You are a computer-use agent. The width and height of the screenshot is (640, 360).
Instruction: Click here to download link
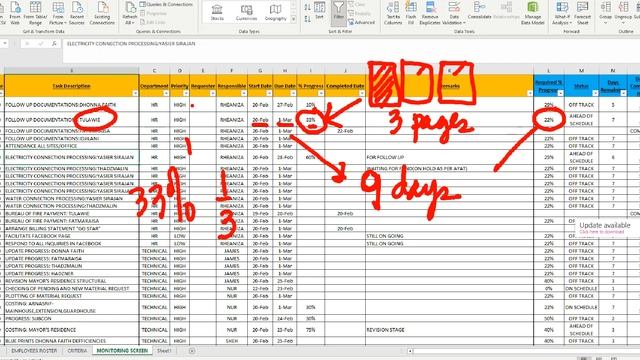602,232
